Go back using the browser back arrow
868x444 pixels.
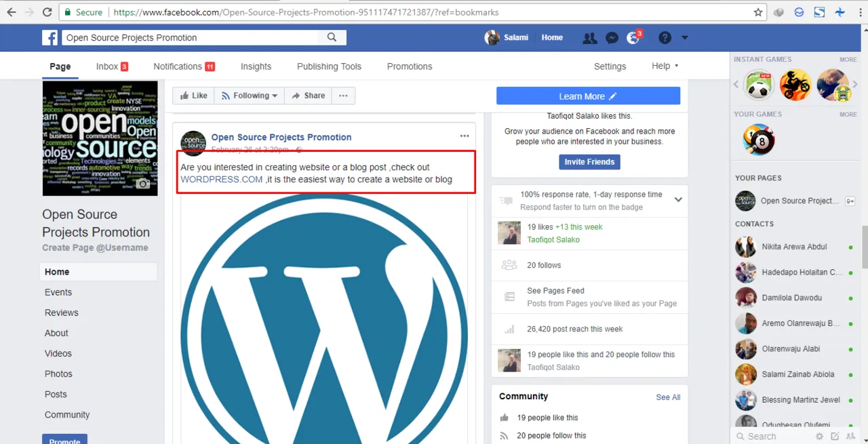click(x=12, y=12)
